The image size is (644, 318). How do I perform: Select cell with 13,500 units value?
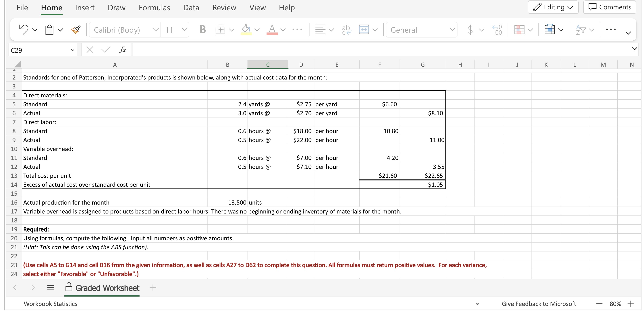pos(227,202)
